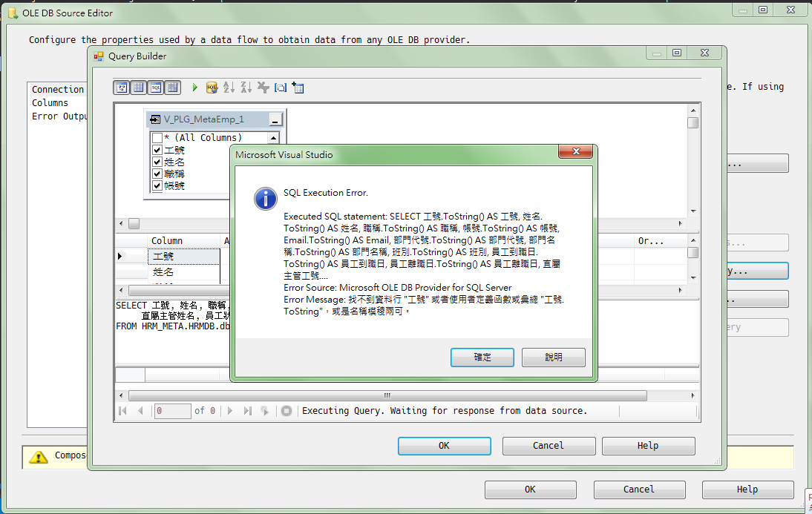Click the Add Table toolbar icon
The image size is (812, 514).
298,88
